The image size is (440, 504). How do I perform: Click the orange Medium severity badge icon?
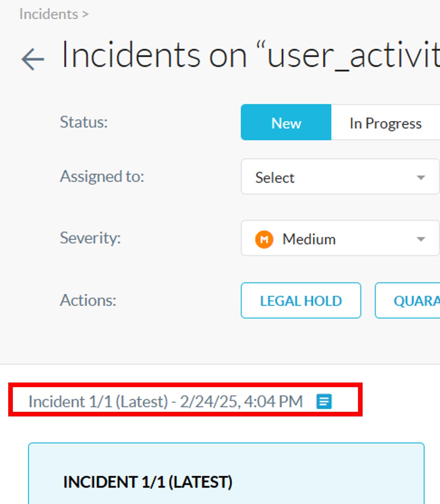tap(264, 239)
